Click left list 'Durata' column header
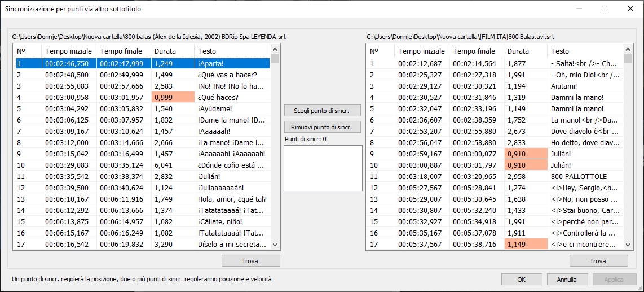The height and width of the screenshot is (292, 644). tap(173, 51)
